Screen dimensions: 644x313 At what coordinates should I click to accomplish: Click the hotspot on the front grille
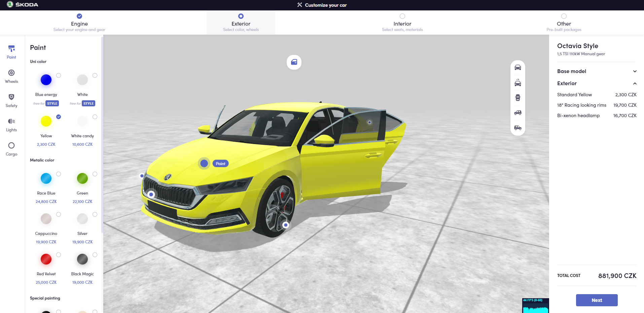coord(151,194)
